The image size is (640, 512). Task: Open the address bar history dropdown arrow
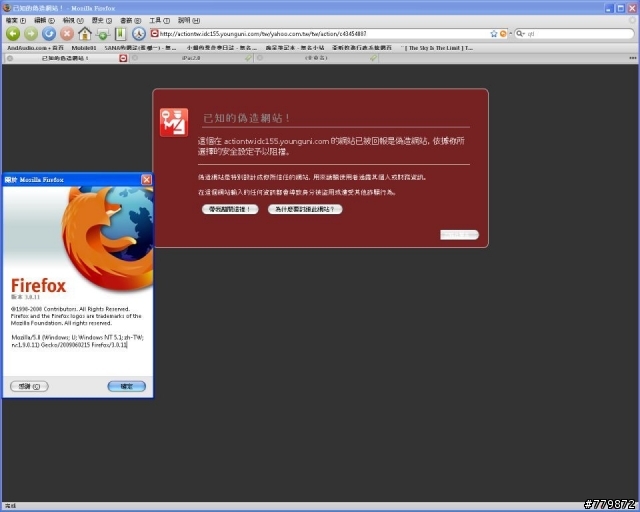point(510,33)
